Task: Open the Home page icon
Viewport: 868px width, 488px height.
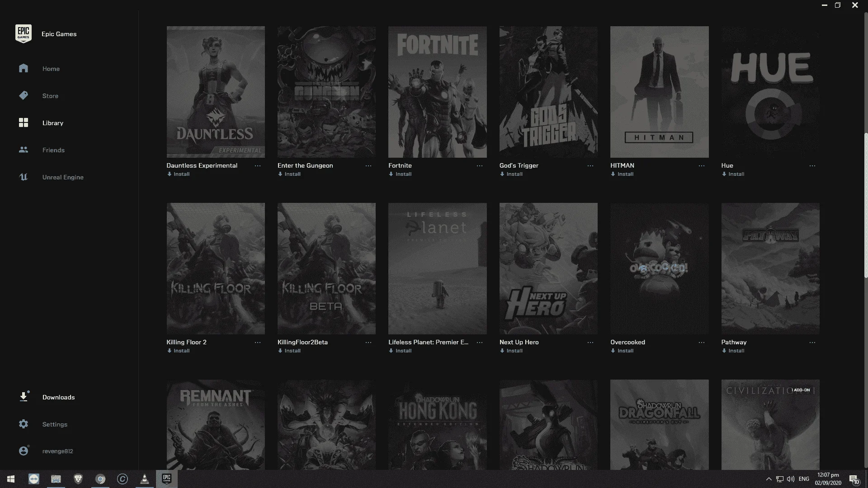Action: pos(24,68)
